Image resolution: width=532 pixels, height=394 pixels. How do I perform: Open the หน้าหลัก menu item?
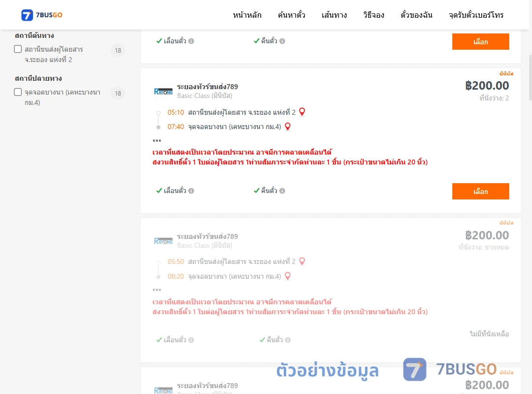247,15
